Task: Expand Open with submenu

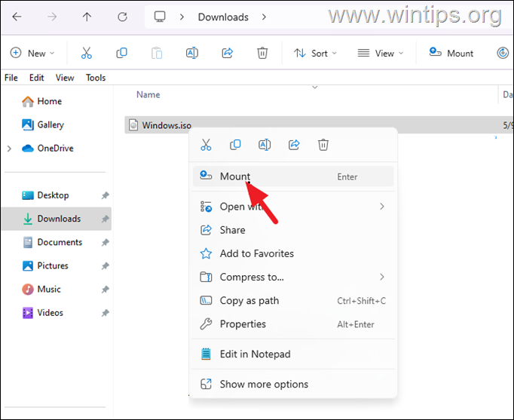Action: 293,207
